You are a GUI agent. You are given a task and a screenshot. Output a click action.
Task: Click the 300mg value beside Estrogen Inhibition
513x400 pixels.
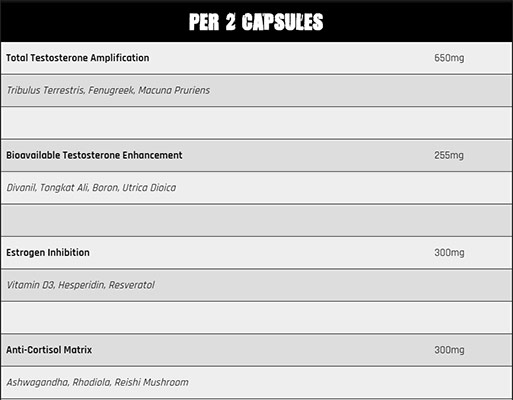(449, 253)
